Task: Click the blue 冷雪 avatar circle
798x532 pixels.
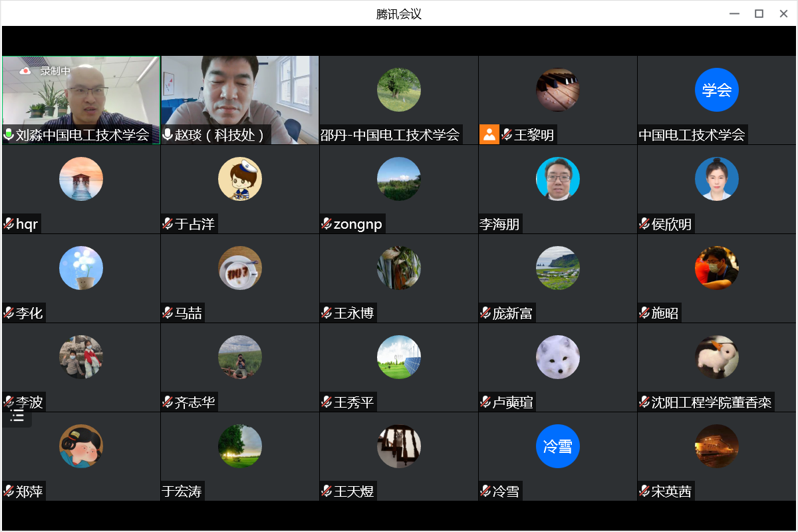Action: pyautogui.click(x=557, y=446)
